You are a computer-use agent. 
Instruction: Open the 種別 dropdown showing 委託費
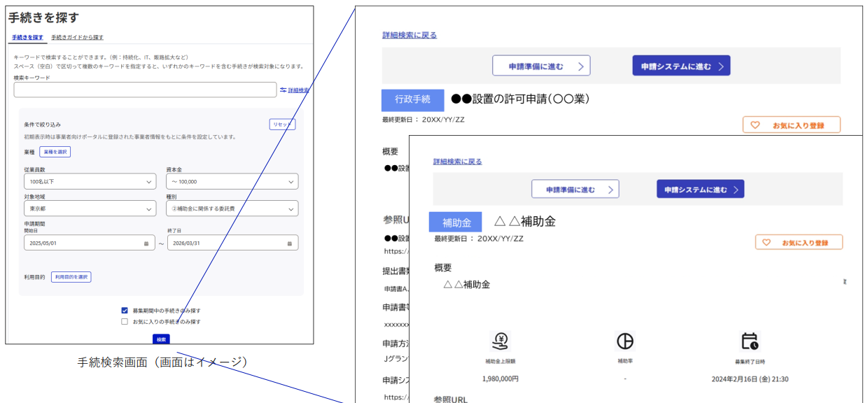[x=232, y=208]
